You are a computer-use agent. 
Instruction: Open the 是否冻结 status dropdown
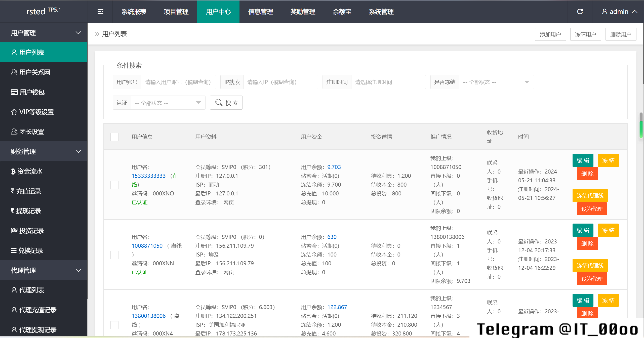point(496,82)
